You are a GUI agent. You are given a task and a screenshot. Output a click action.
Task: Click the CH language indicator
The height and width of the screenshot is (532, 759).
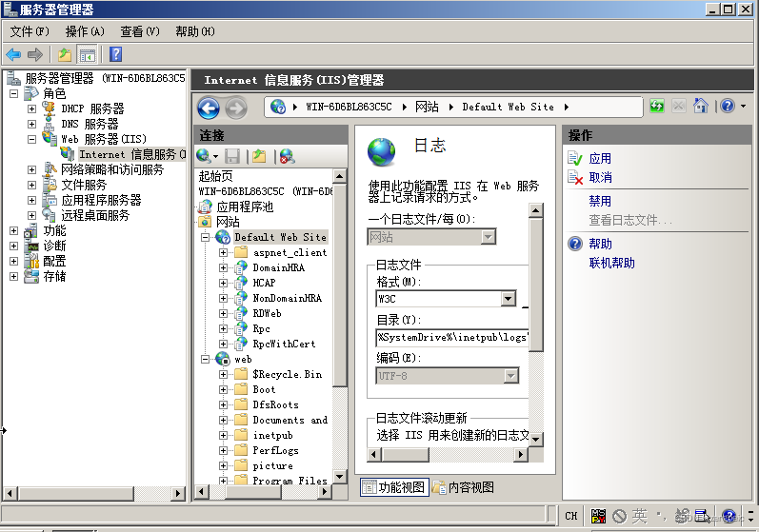pos(570,516)
